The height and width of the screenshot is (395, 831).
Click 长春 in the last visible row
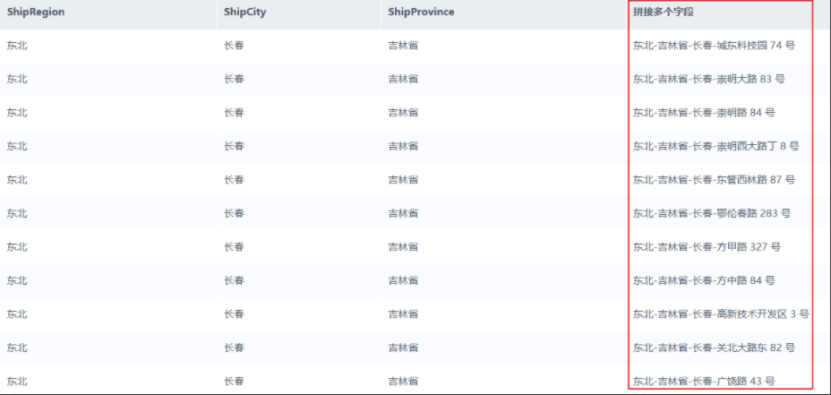click(x=234, y=381)
